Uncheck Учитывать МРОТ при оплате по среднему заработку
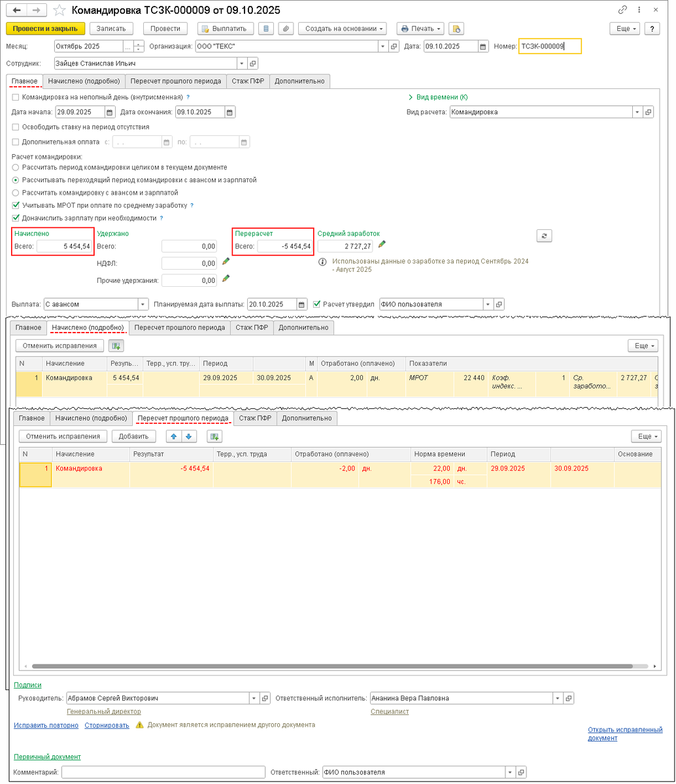Screen dimensions: 676x784 pyautogui.click(x=16, y=205)
